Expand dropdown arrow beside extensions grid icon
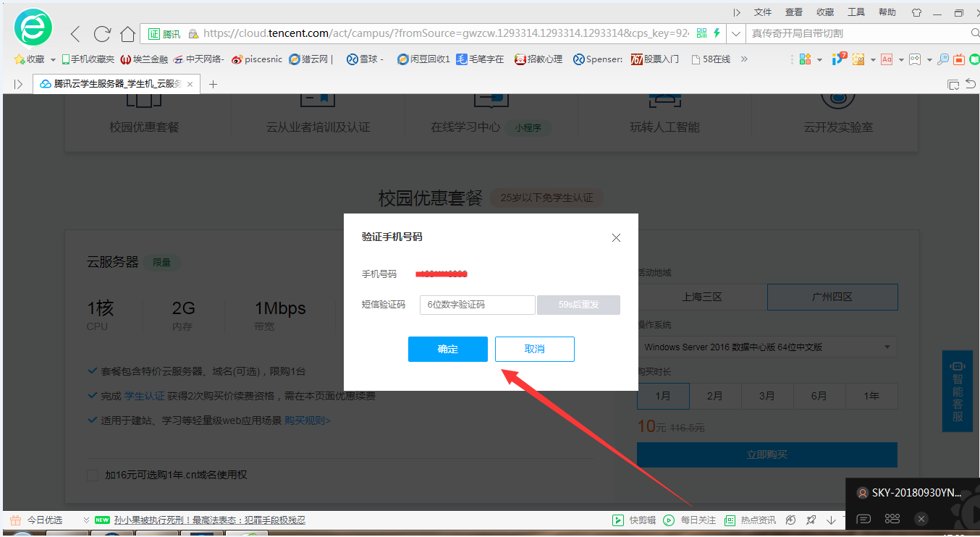 click(820, 59)
